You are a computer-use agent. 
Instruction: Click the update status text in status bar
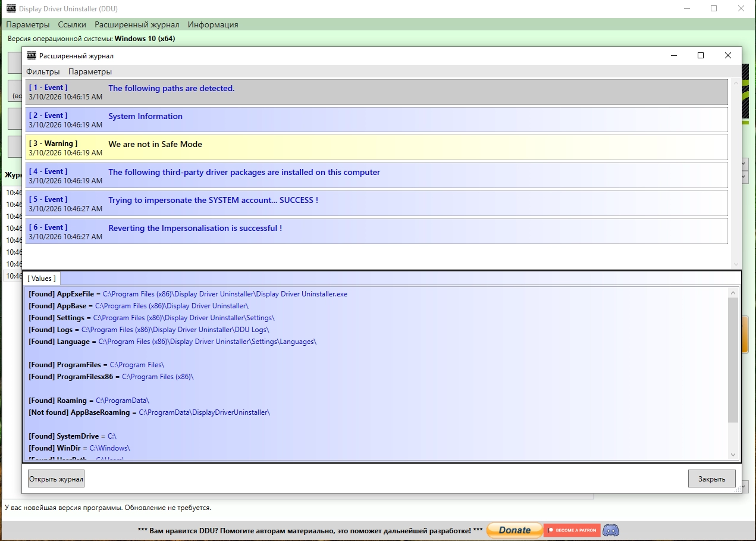(x=108, y=508)
